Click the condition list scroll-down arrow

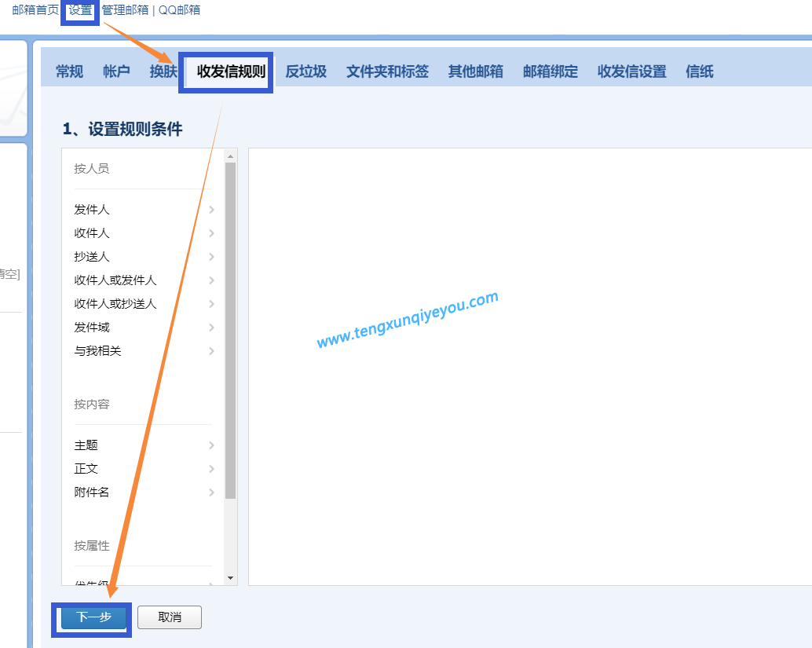click(x=230, y=578)
